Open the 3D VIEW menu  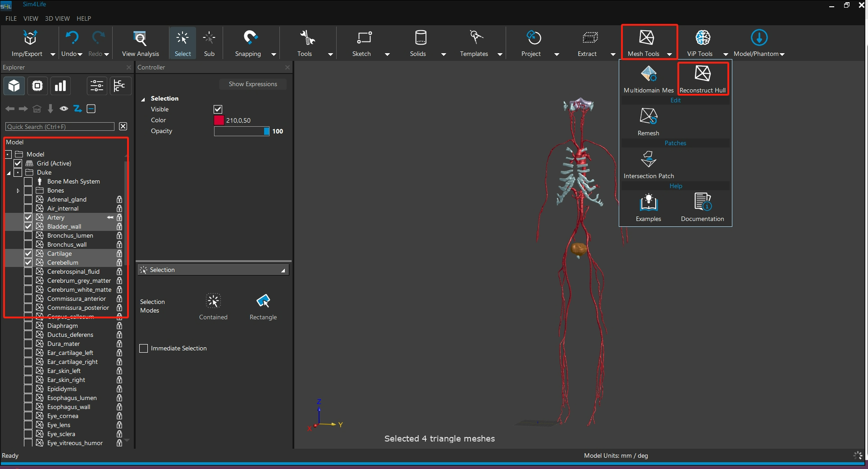point(57,18)
